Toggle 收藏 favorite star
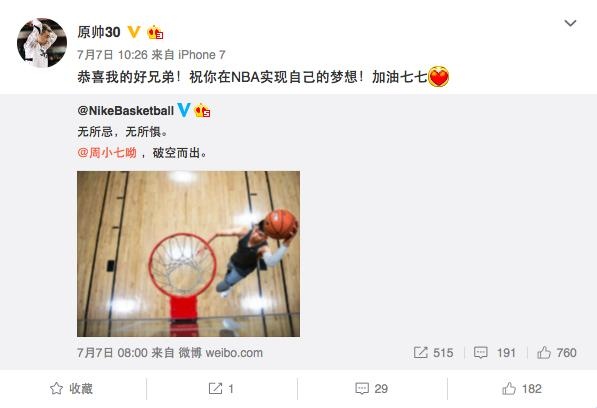597x408 pixels. point(71,389)
